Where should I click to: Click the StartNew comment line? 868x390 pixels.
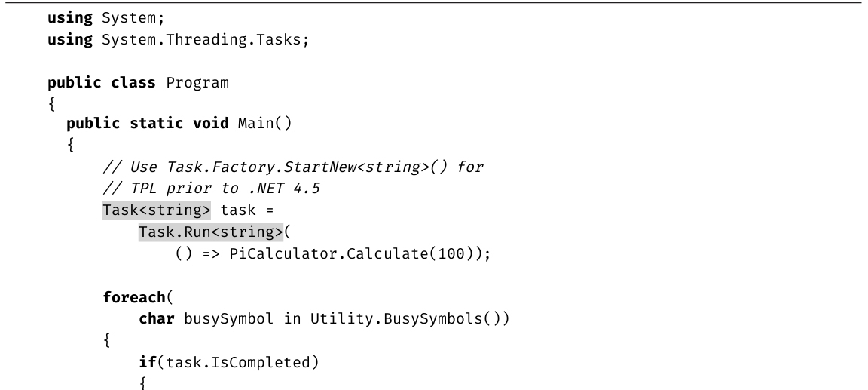pos(293,167)
